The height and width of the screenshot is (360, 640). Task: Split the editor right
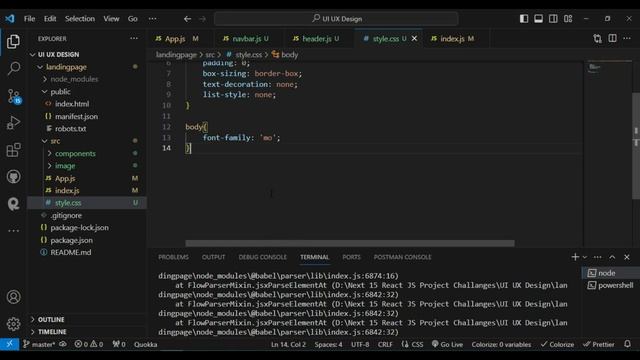[x=612, y=38]
